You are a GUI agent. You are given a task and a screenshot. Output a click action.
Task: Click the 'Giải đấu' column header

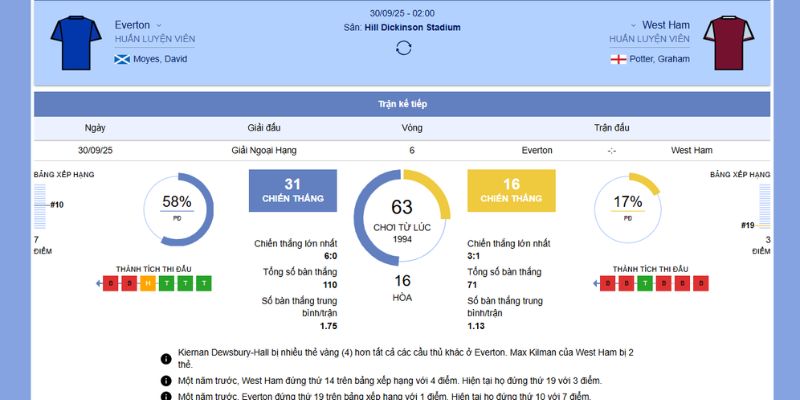coord(264,128)
